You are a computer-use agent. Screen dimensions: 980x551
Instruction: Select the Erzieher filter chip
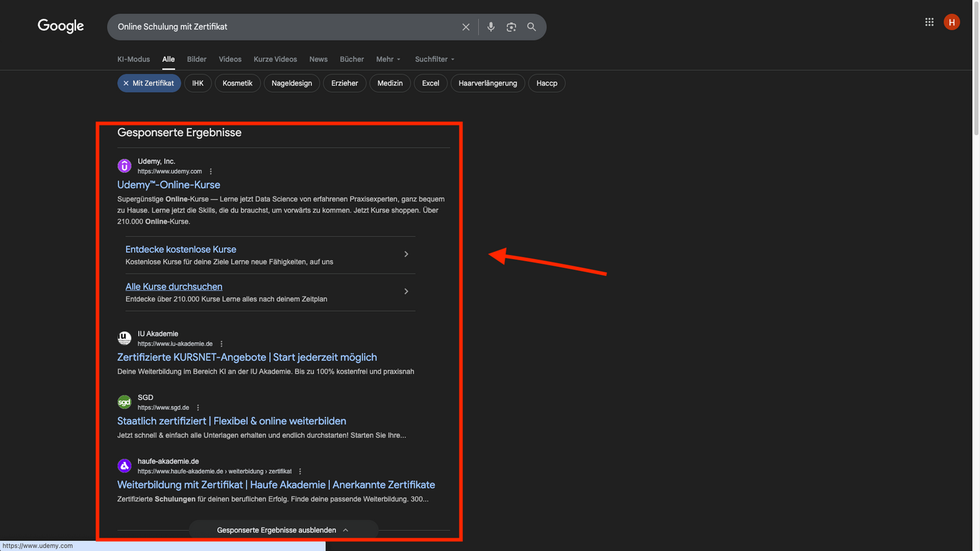344,83
